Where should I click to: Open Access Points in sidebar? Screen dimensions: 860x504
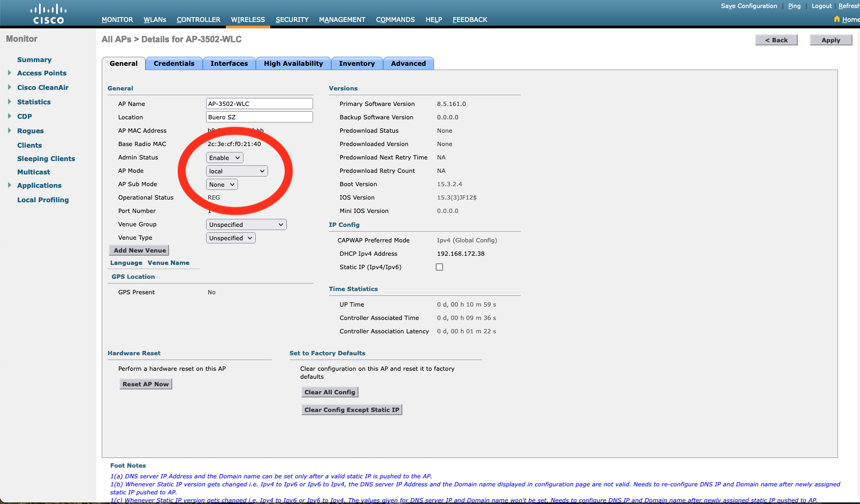42,73
